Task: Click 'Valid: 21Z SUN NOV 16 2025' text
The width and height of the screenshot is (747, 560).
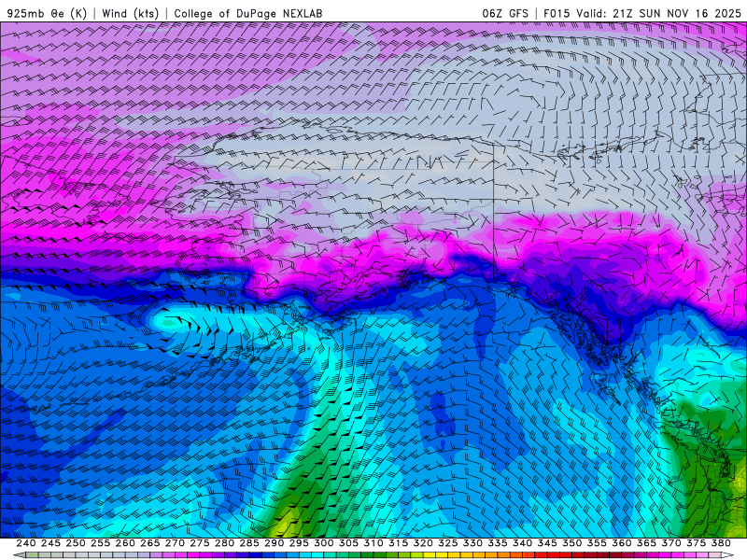Action: tap(659, 13)
